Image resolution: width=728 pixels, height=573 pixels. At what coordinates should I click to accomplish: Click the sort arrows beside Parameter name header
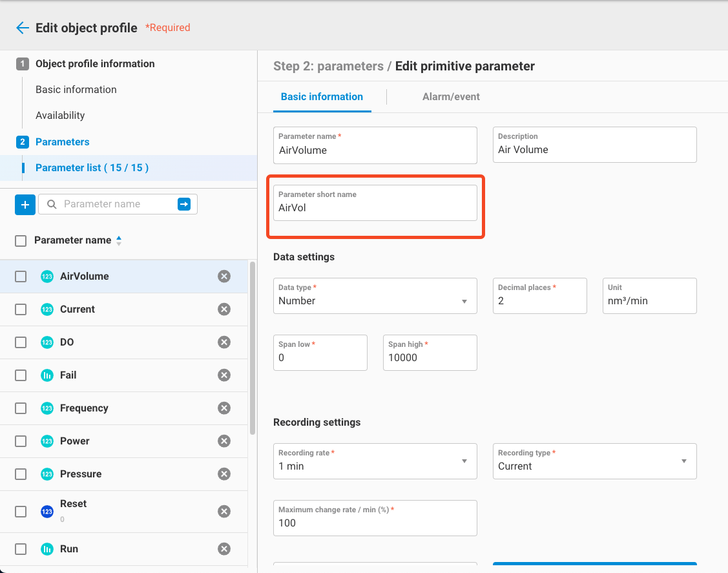[118, 240]
